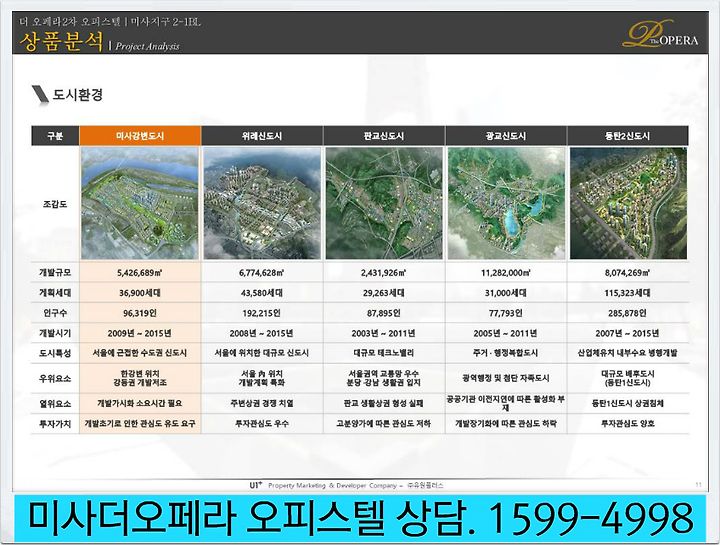Click the 계획세대 row label

click(55, 293)
